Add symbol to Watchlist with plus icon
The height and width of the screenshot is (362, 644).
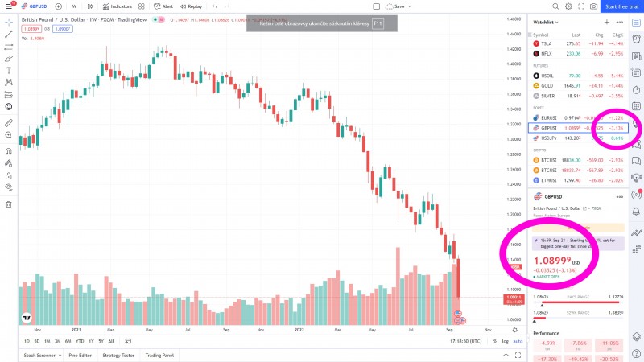pos(607,22)
